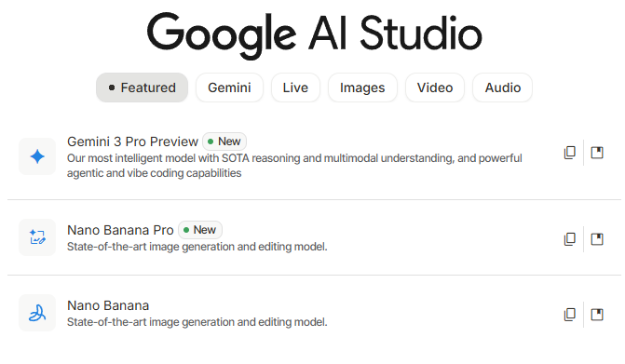This screenshot has height=364, width=625.
Task: Choose the plain Nano Banana model title
Action: click(108, 305)
